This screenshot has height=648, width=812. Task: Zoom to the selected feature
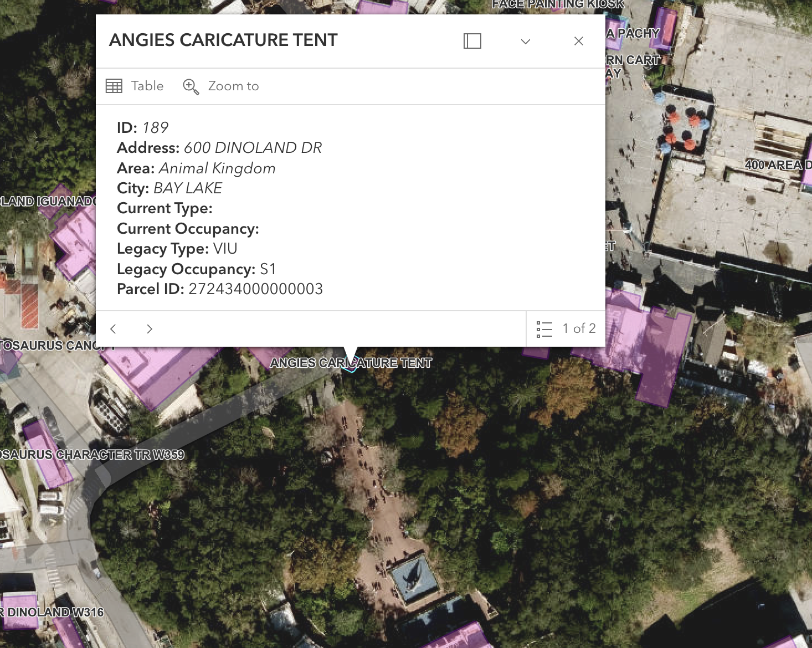[x=221, y=86]
